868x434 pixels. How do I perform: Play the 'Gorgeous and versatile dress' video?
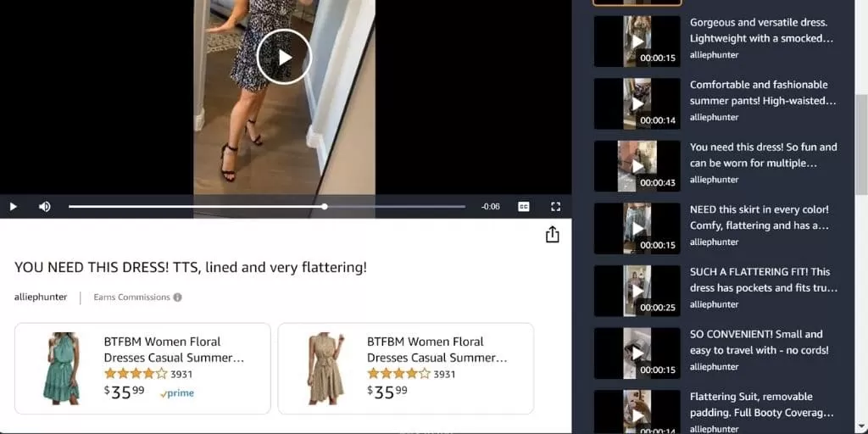tap(637, 42)
